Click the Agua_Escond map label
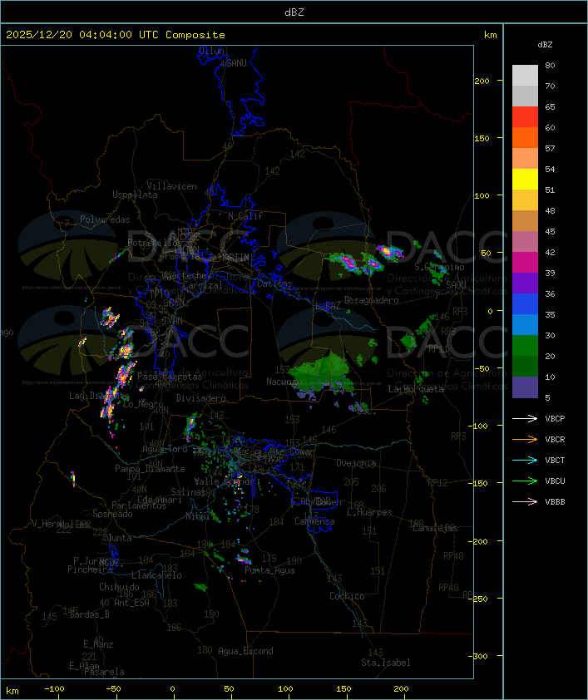This screenshot has width=588, height=700. 245,651
